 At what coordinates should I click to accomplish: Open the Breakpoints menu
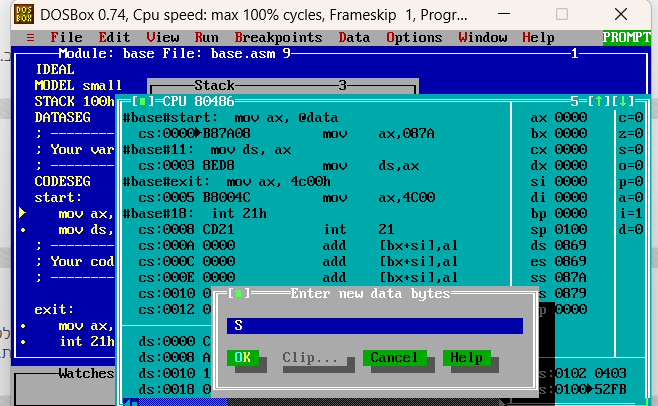click(278, 38)
